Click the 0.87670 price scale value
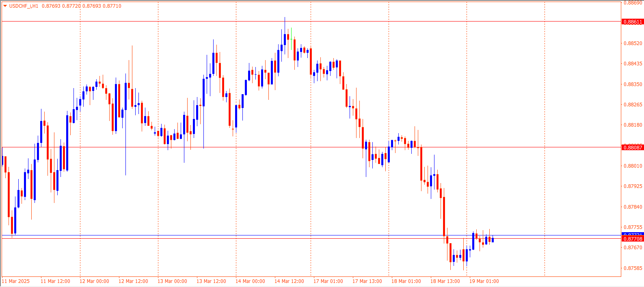Image resolution: width=644 pixels, height=287 pixels. coord(633,248)
